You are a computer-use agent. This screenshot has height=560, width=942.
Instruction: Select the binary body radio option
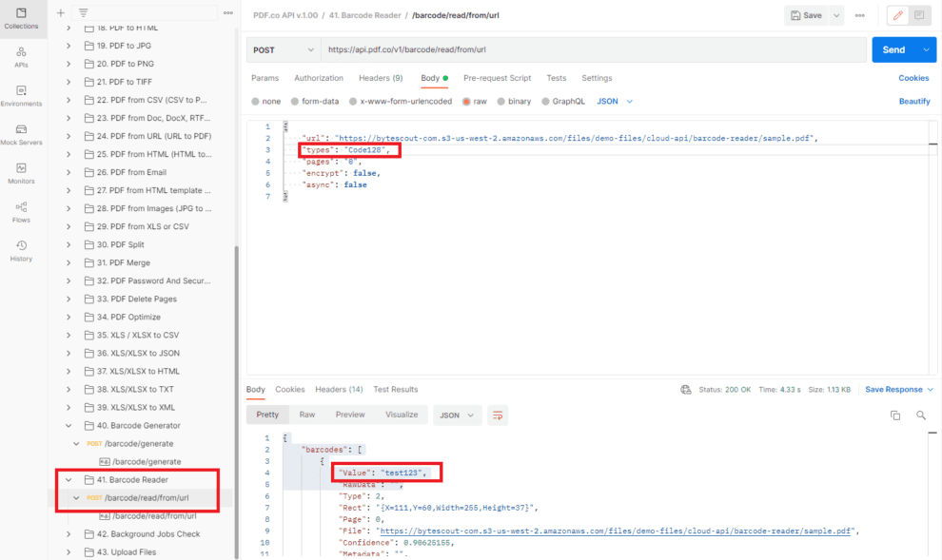point(514,101)
